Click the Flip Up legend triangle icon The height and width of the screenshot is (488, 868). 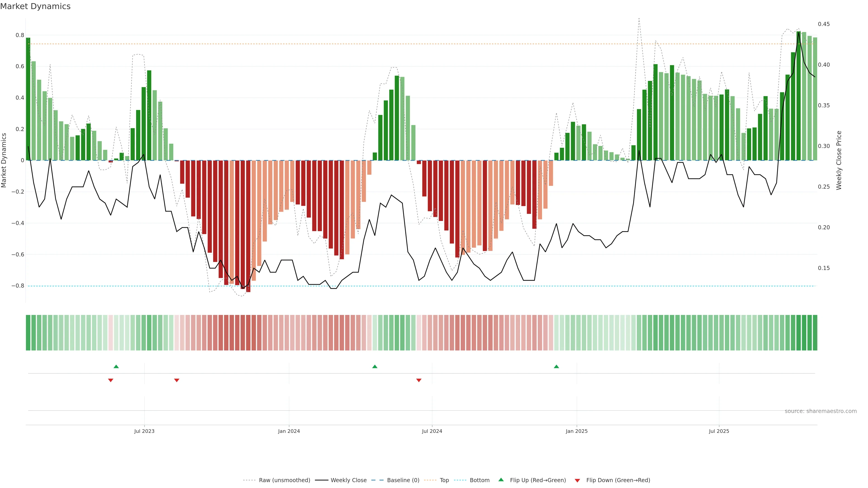click(x=501, y=480)
